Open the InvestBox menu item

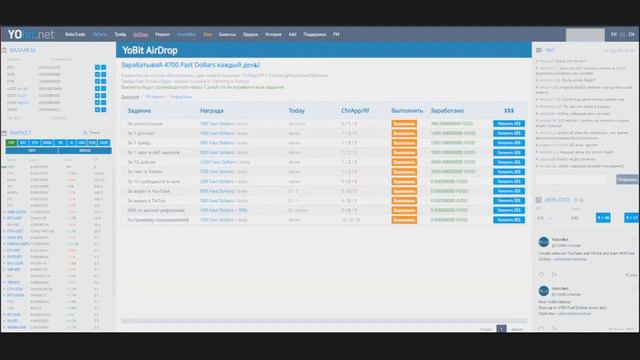pyautogui.click(x=187, y=34)
